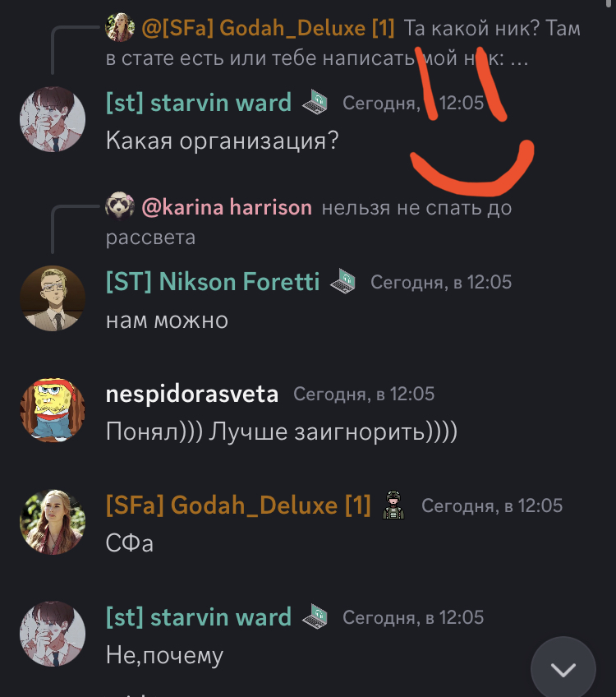Select the message 'нам можно'

167,320
